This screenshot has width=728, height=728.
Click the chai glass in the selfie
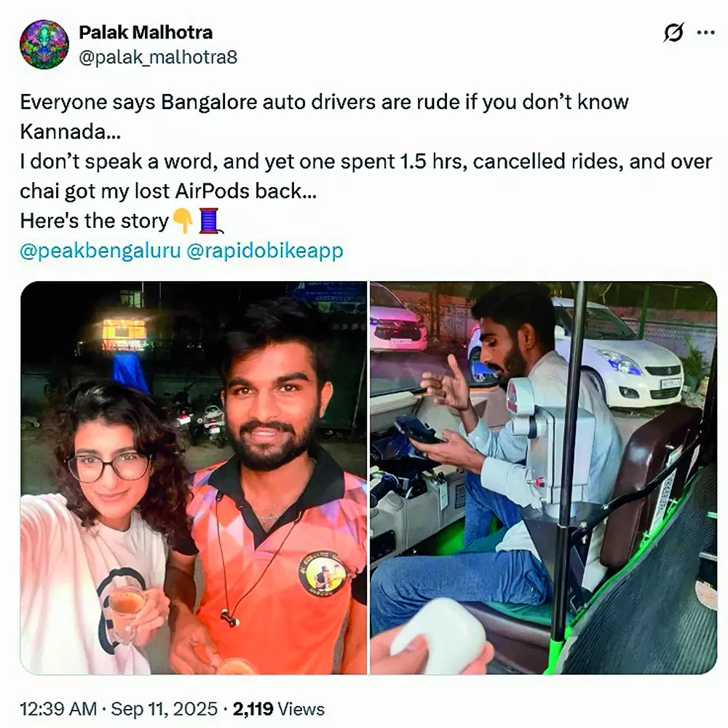[128, 610]
